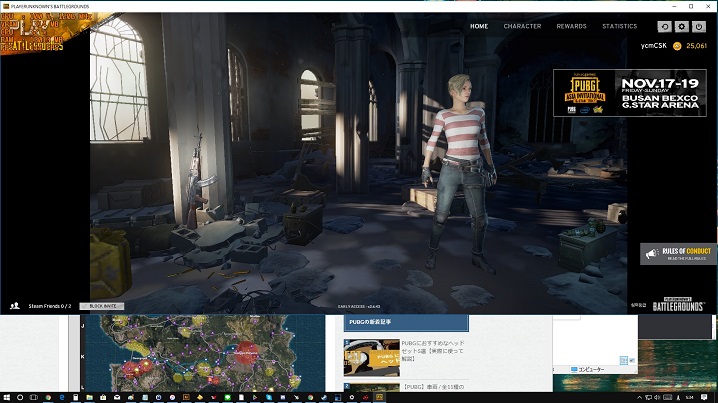Click the gold BP coin icon
Image resolution: width=718 pixels, height=403 pixels.
677,46
